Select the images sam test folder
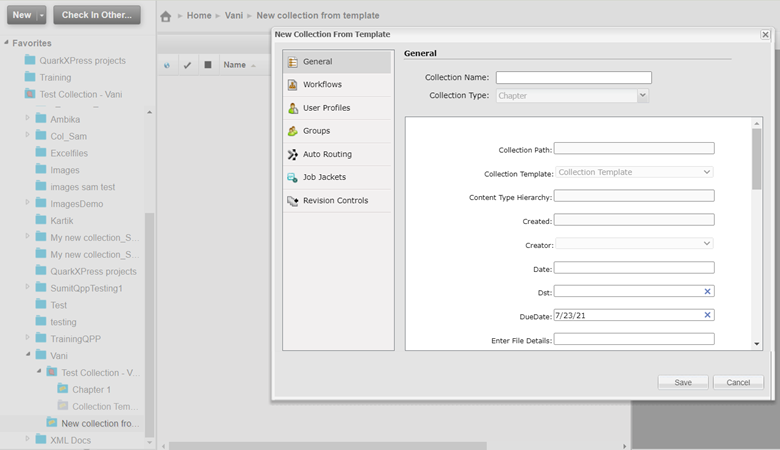 (x=82, y=187)
